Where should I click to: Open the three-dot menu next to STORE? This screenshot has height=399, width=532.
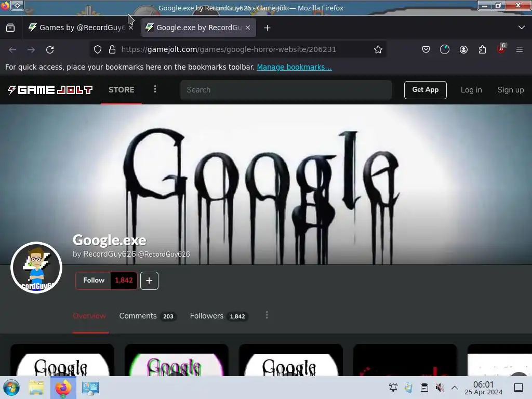[x=155, y=89]
